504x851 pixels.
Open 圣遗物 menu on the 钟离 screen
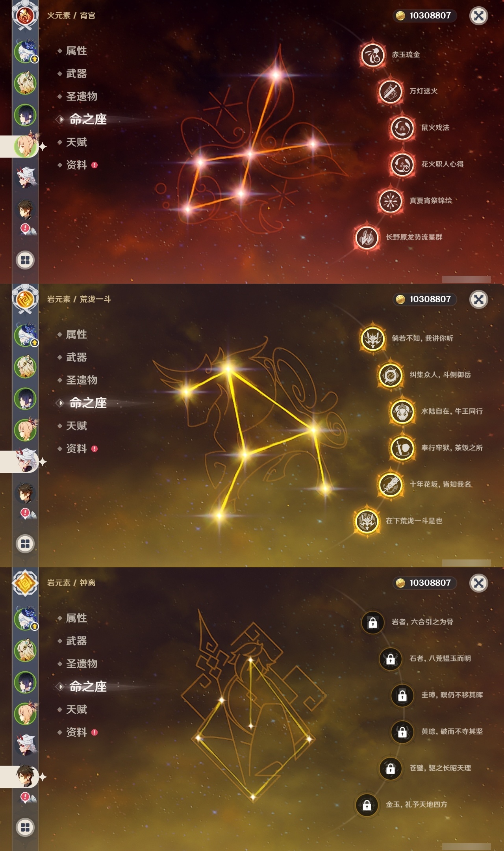pos(81,664)
